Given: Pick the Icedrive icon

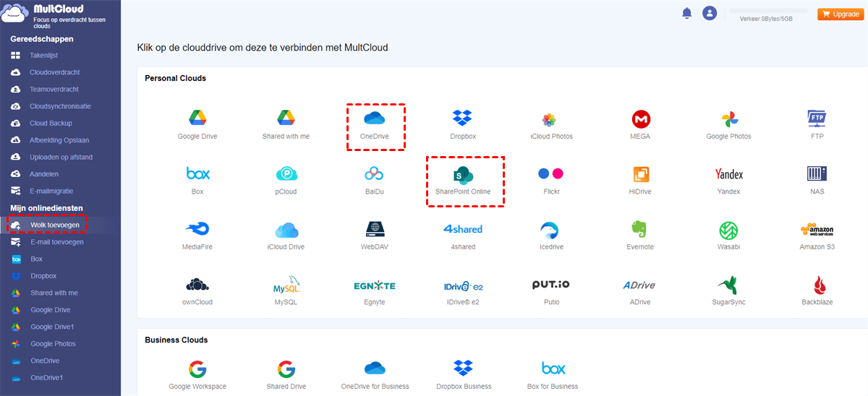Looking at the screenshot, I should click(x=551, y=229).
